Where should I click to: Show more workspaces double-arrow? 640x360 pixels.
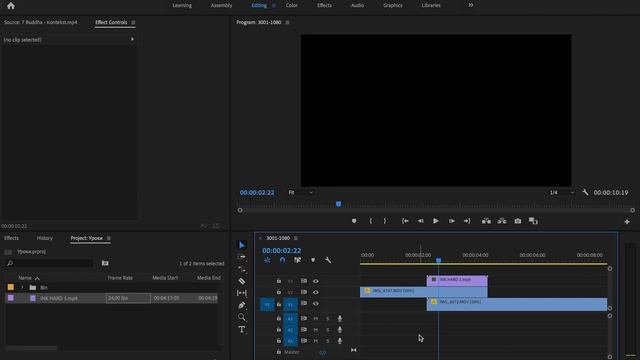tap(471, 5)
